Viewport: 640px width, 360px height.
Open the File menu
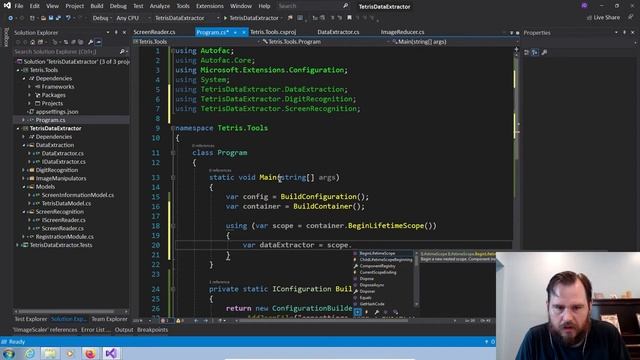point(19,6)
